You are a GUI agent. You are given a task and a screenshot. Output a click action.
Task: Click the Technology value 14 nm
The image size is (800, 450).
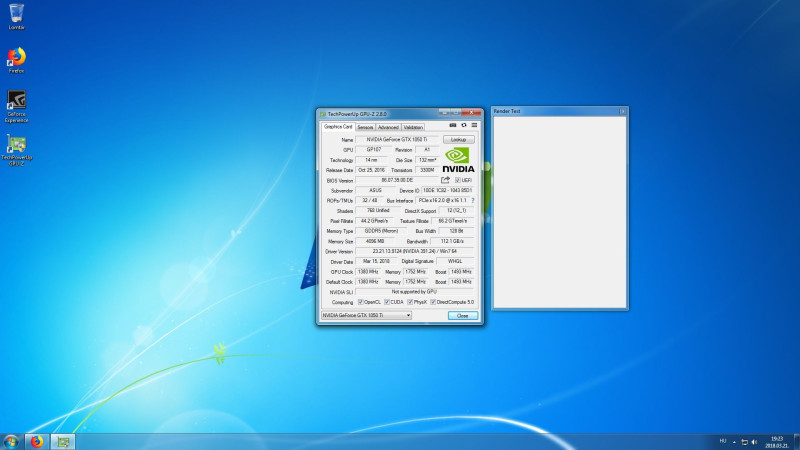tap(371, 160)
